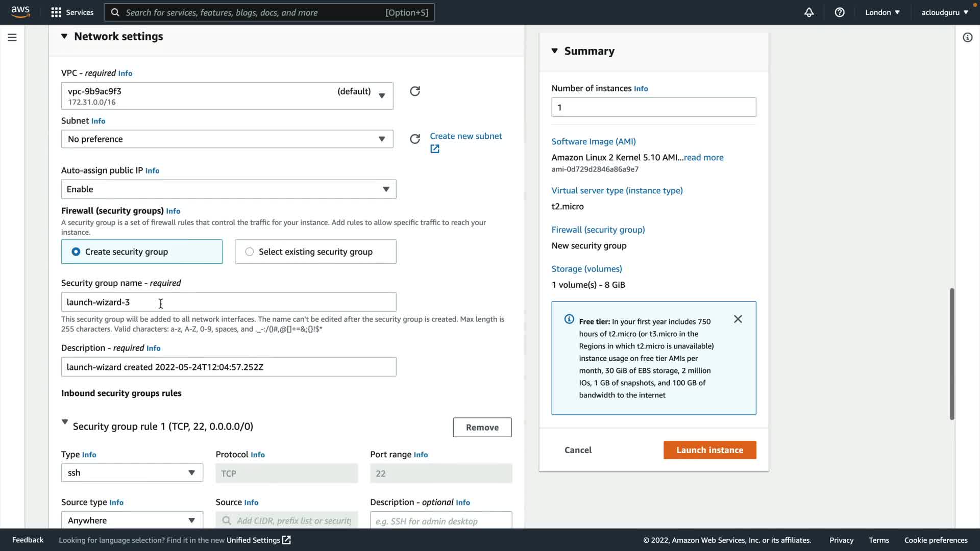
Task: Open the help question mark icon
Action: point(840,12)
